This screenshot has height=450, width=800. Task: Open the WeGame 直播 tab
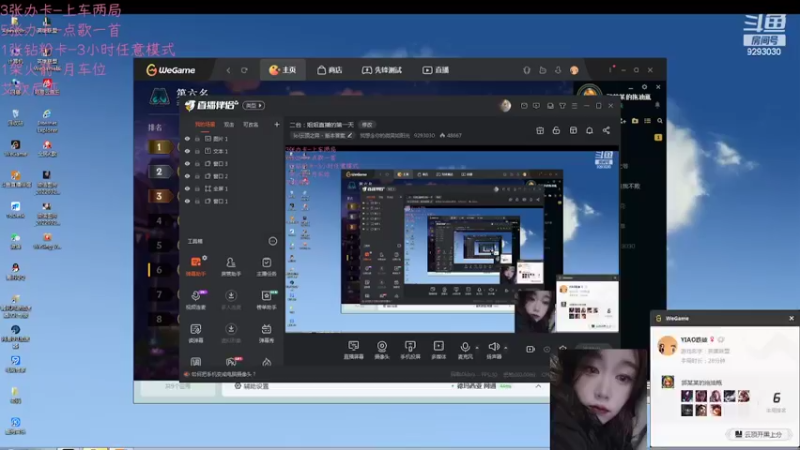point(435,70)
